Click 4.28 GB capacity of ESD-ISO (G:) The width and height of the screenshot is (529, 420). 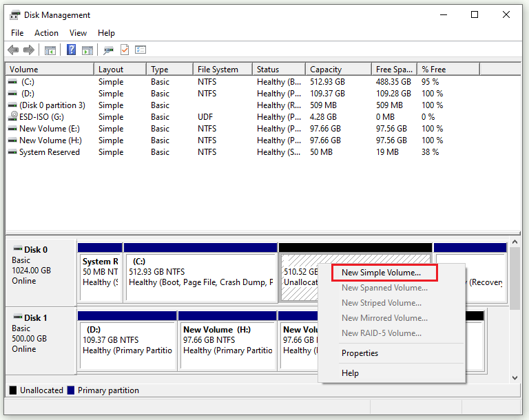(323, 117)
